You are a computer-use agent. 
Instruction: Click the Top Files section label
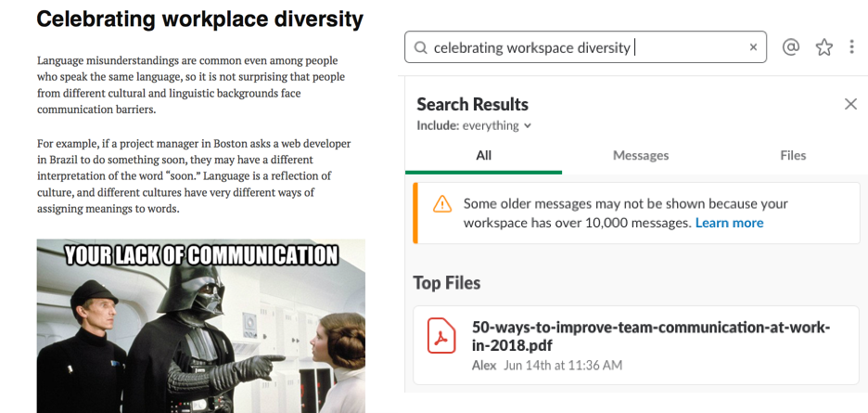click(447, 283)
